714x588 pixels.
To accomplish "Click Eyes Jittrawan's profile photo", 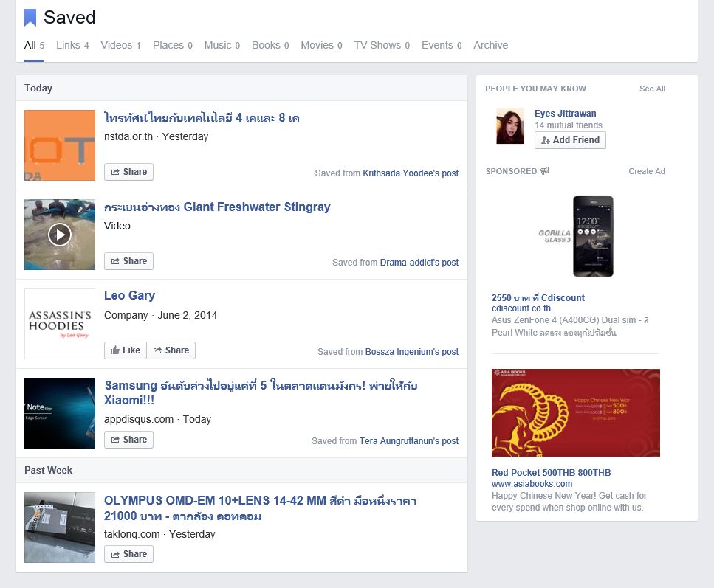I will coord(509,126).
